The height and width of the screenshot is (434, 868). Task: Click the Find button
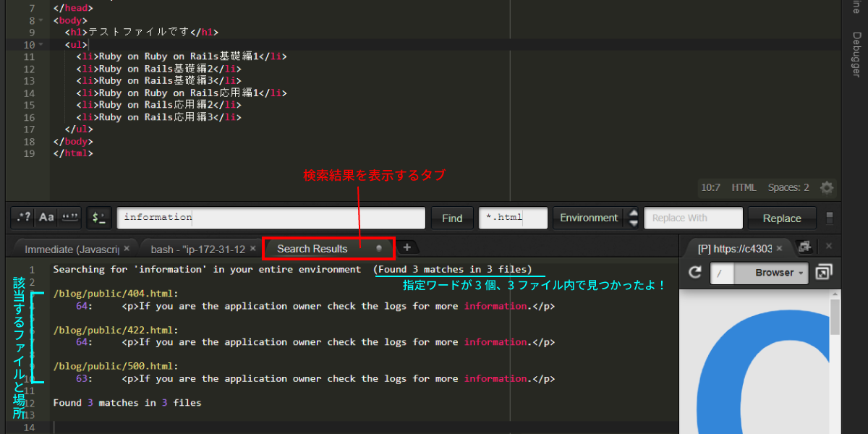click(452, 218)
